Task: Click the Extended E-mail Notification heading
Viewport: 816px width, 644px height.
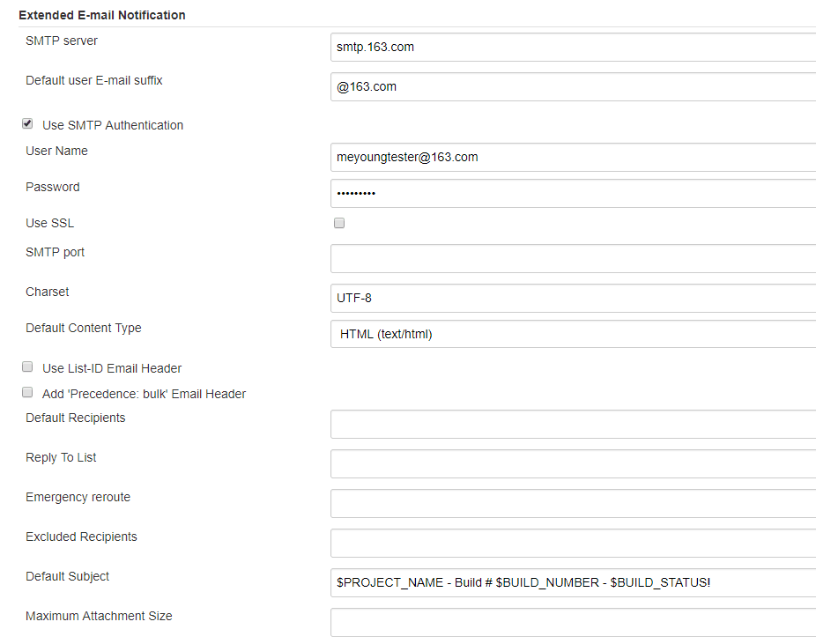Action: (102, 15)
